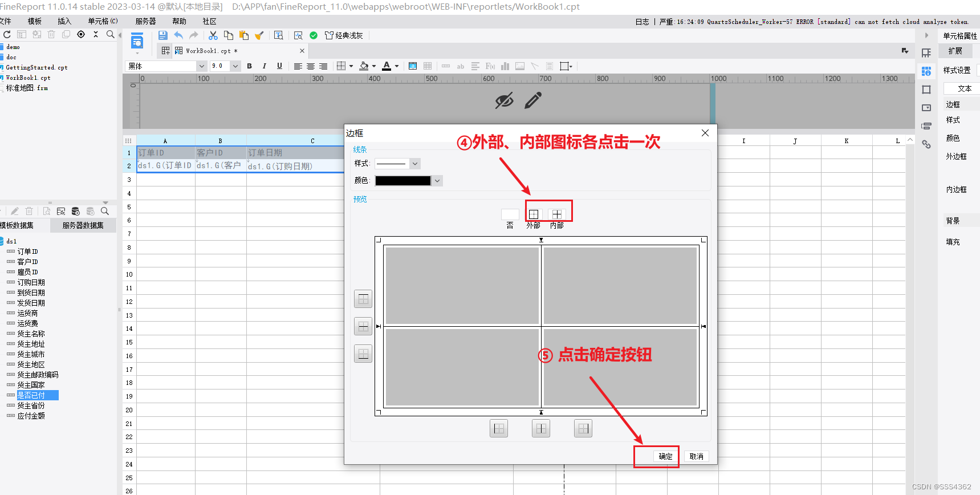The height and width of the screenshot is (495, 980).
Task: Apply the 内部 inner border preset
Action: pyautogui.click(x=557, y=214)
